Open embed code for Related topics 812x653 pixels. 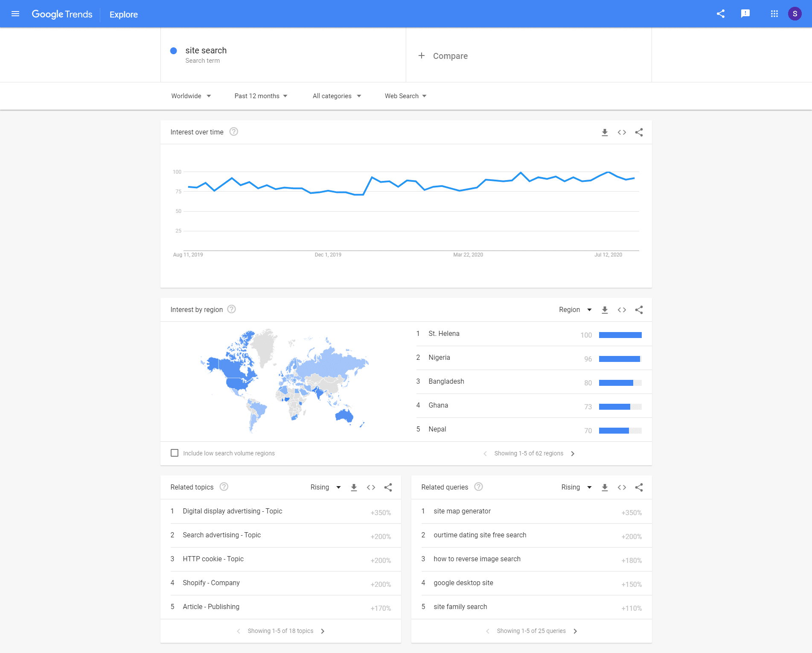(370, 487)
